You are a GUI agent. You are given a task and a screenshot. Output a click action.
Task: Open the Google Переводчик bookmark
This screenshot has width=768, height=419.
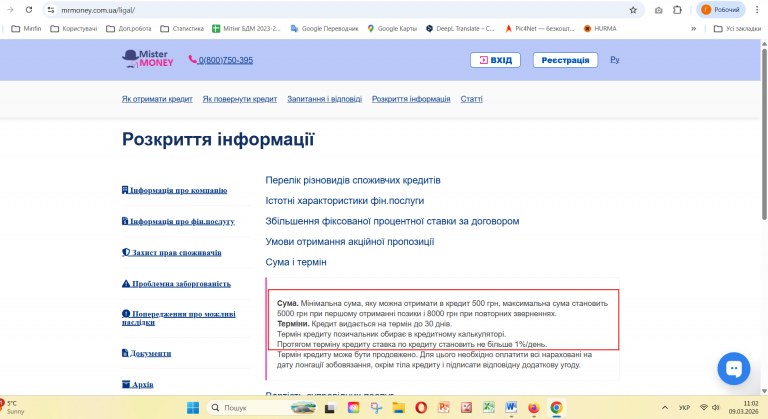324,28
